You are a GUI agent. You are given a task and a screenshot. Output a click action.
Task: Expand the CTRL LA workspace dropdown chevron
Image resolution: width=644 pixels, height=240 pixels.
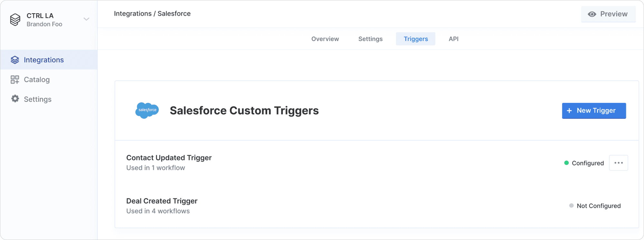click(86, 19)
